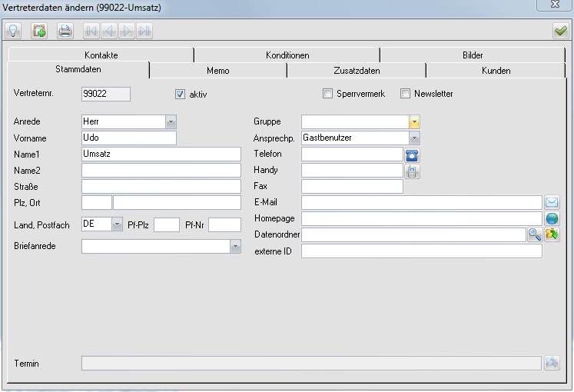Viewport: 574px width, 392px height.
Task: Click the envelope icon beside E-Mail
Action: 552,202
